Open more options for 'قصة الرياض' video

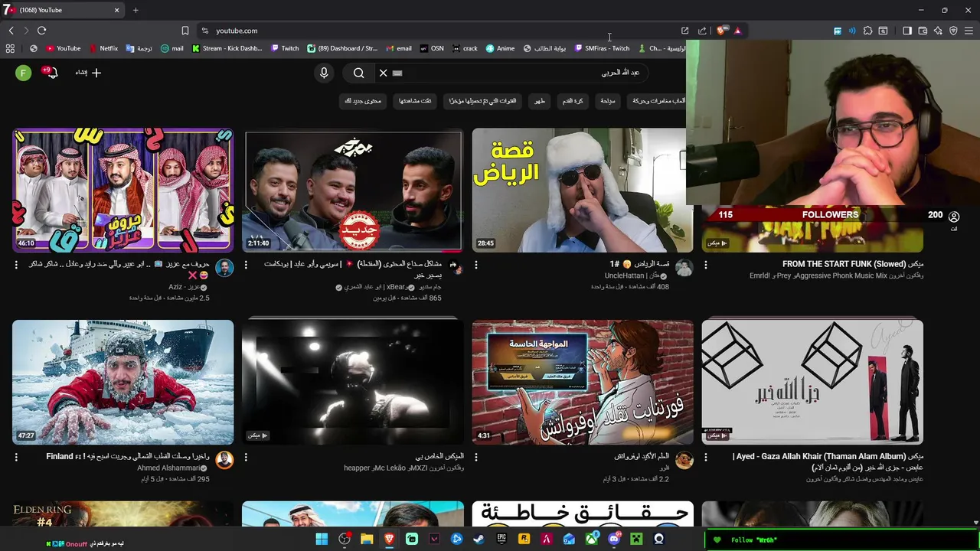[x=476, y=265]
